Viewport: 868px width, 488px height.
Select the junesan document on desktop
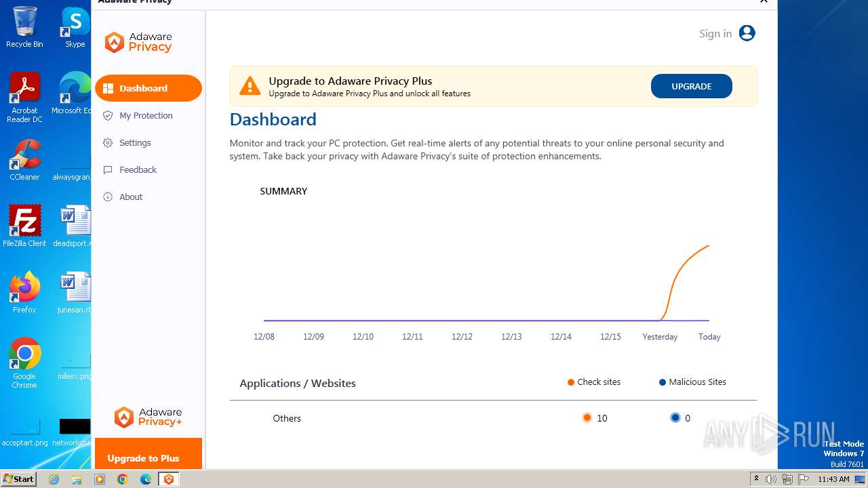click(73, 293)
